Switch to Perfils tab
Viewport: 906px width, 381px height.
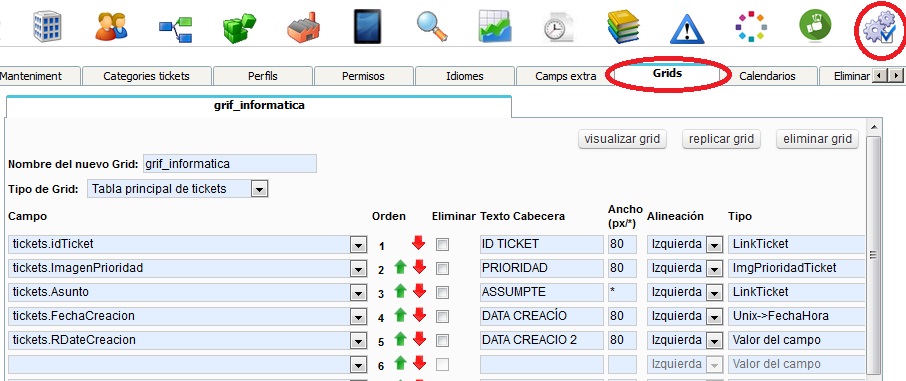[263, 76]
